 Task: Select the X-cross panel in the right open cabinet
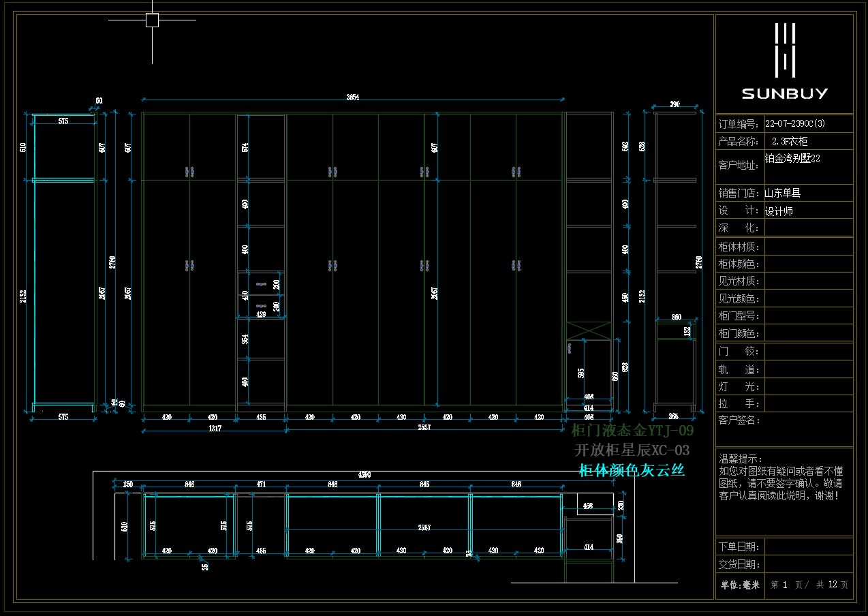point(589,330)
